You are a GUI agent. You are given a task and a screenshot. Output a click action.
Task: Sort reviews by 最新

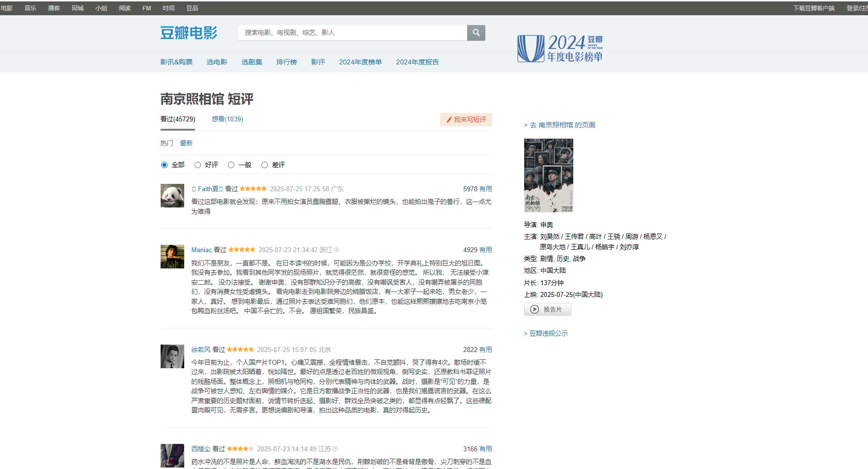click(186, 143)
